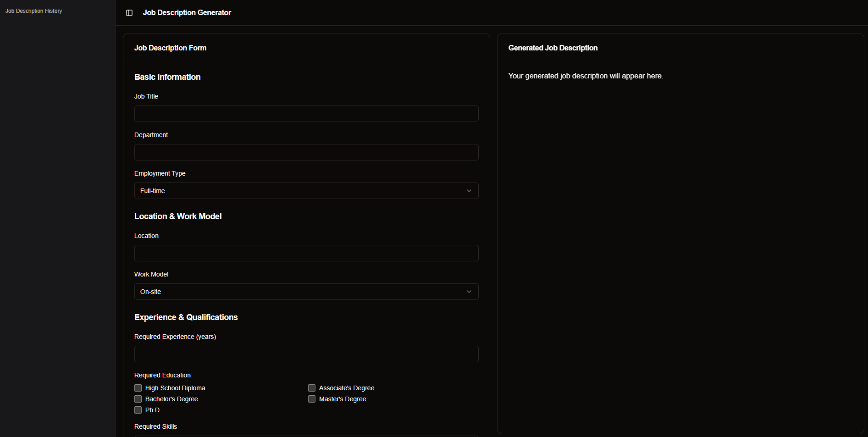
Task: Click the Job Description Generator title
Action: click(187, 13)
